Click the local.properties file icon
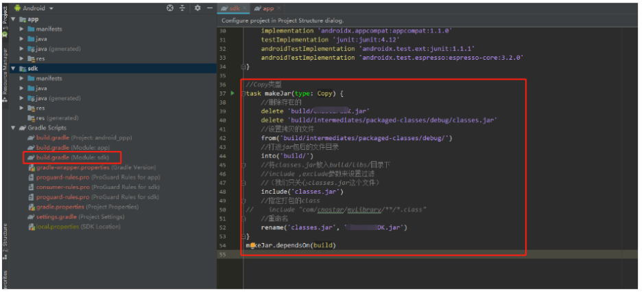 pos(32,227)
